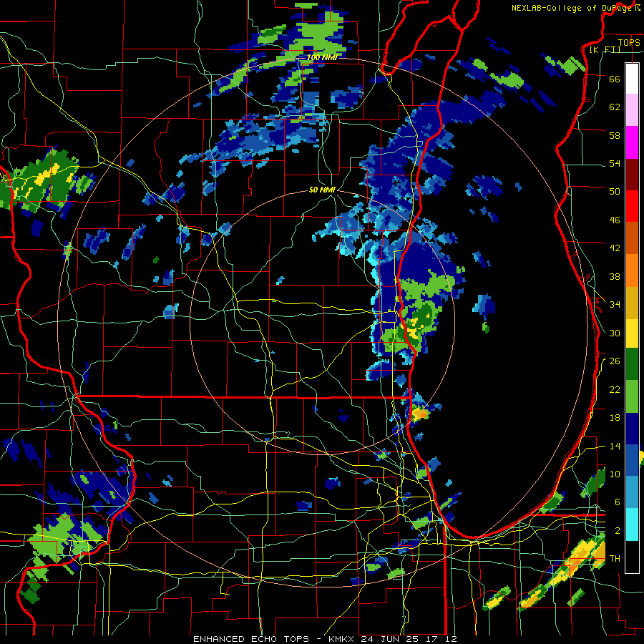Click the 54 value on the scale

[x=615, y=163]
